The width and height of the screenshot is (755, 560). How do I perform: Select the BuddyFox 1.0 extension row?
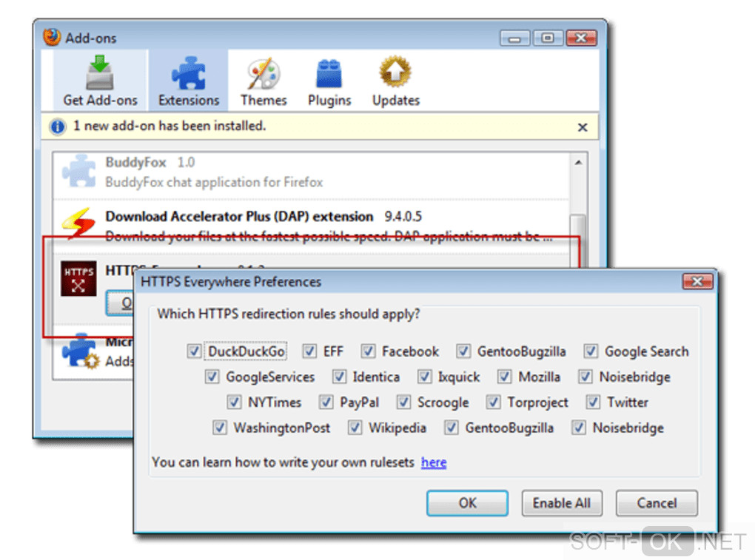[x=311, y=174]
